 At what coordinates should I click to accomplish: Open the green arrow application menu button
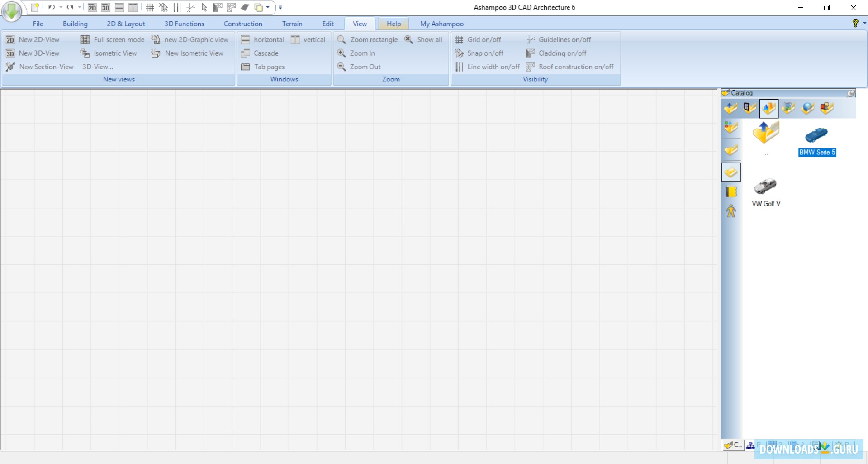tap(11, 11)
